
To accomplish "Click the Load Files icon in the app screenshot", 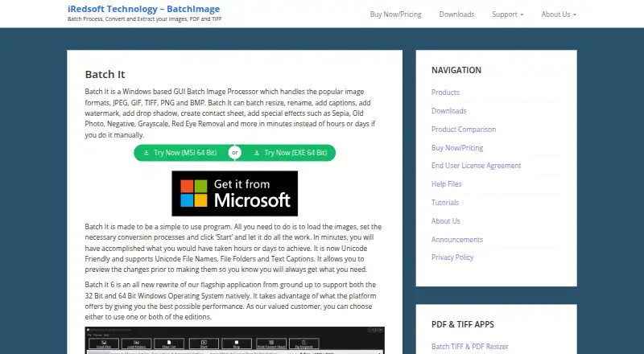I will tap(104, 344).
